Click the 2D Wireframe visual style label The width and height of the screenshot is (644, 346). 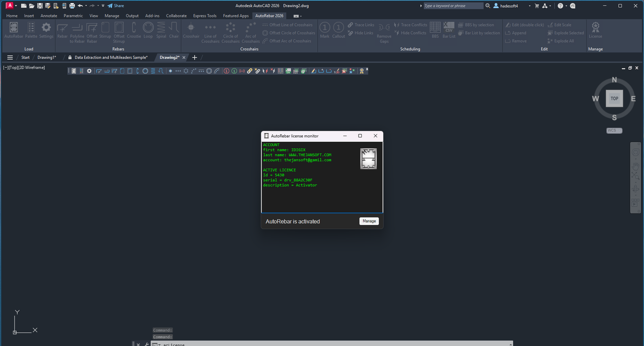coord(32,68)
